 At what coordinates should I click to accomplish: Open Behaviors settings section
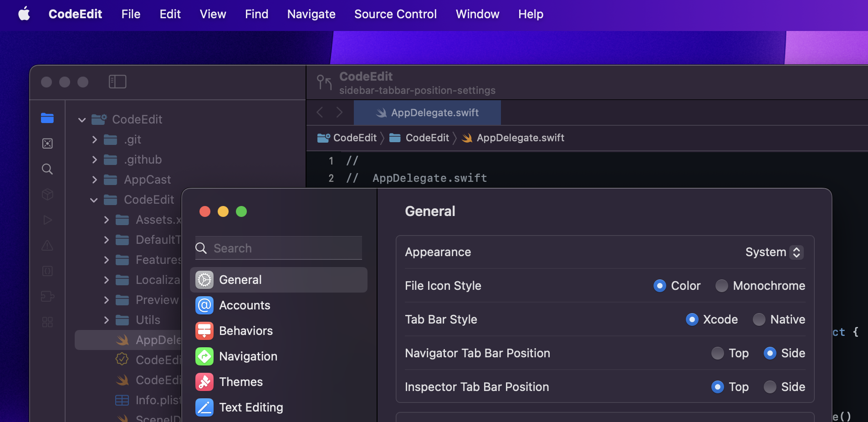pos(279,331)
